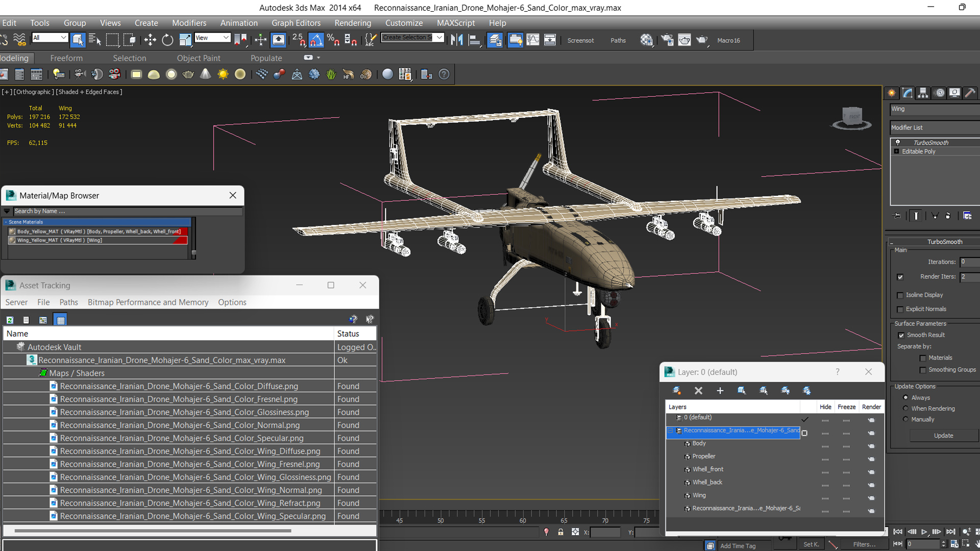Open the Graph Editors menu
The height and width of the screenshot is (551, 980).
pyautogui.click(x=296, y=23)
